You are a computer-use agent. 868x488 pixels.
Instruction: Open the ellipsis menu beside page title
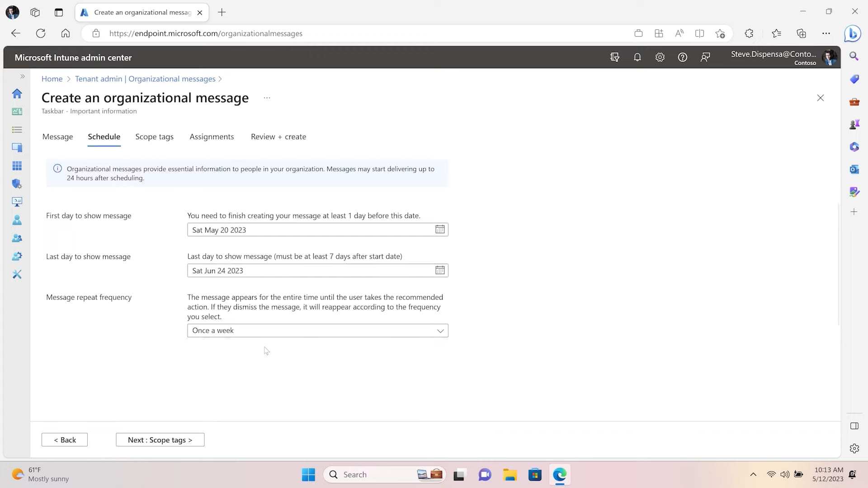pyautogui.click(x=267, y=98)
